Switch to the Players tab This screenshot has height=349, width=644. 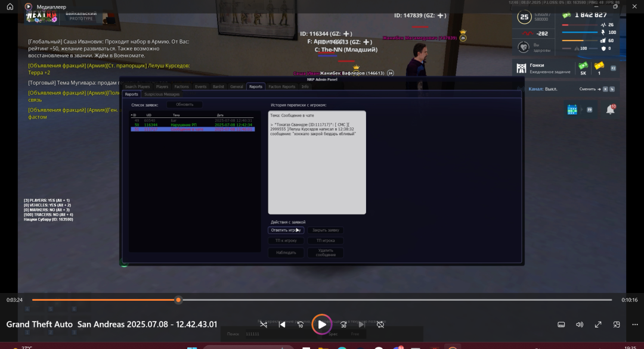pos(162,86)
